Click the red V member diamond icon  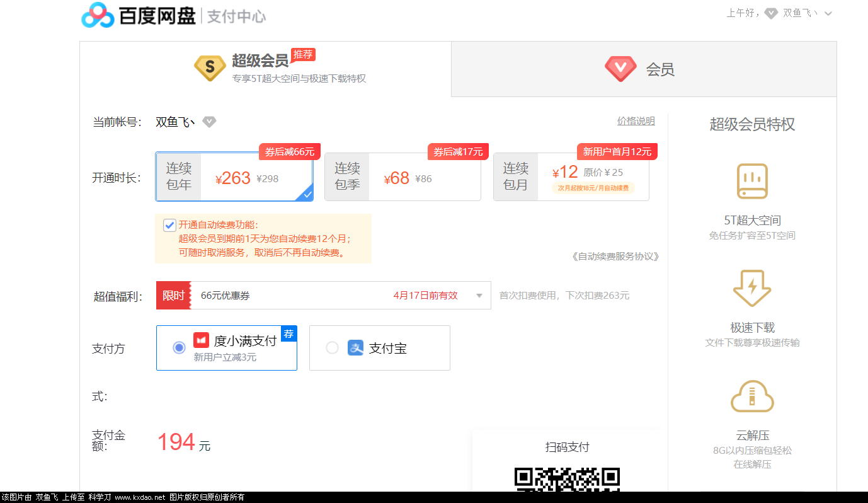coord(620,69)
